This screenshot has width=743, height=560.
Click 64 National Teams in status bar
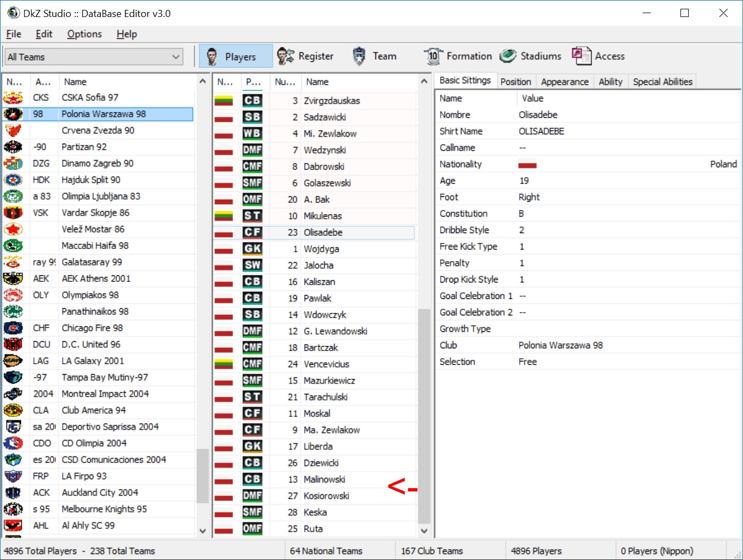coord(326,551)
